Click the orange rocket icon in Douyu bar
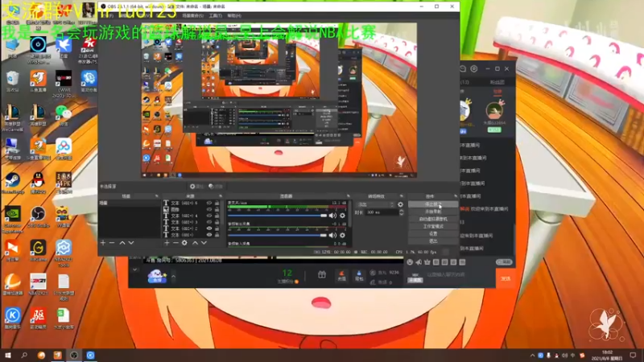The height and width of the screenshot is (362, 644). tap(341, 276)
